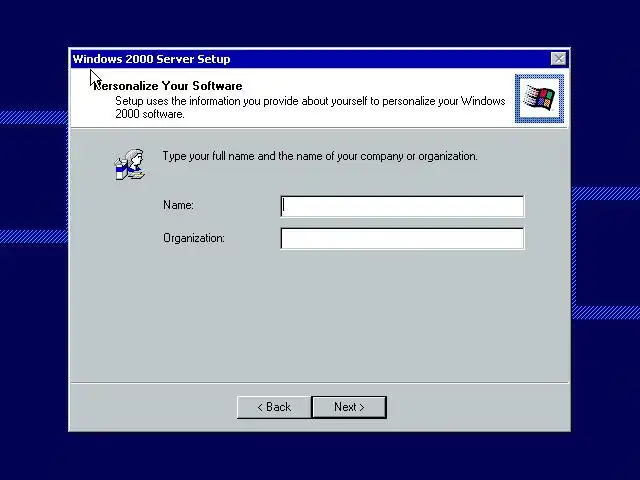
Task: Click the Name input field
Action: point(402,207)
